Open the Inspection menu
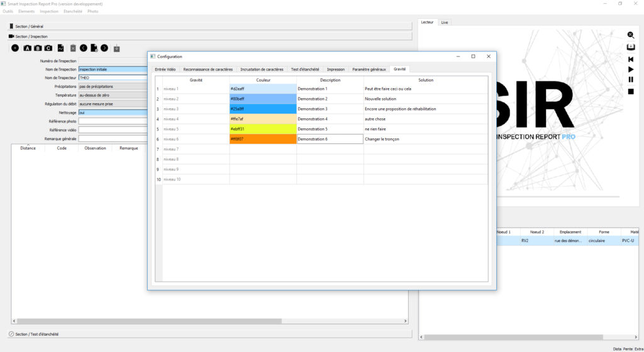Image resolution: width=644 pixels, height=352 pixels. (x=49, y=11)
